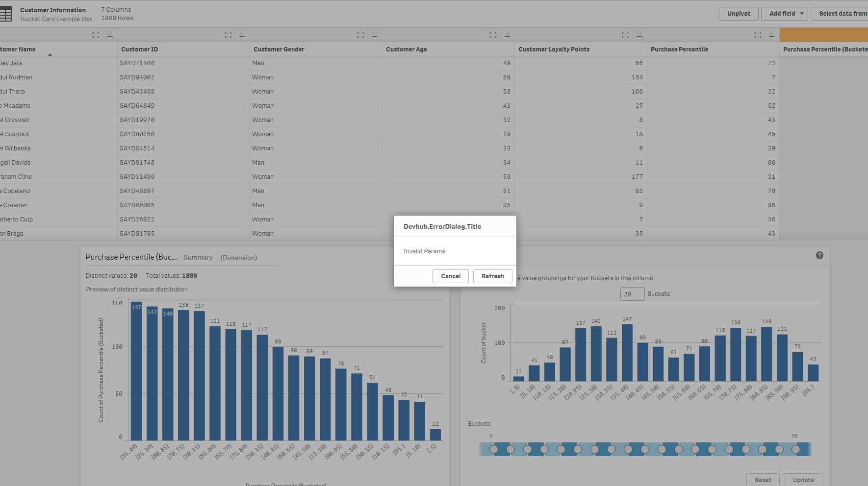
Task: Expand the Customer Name column card
Action: point(96,35)
